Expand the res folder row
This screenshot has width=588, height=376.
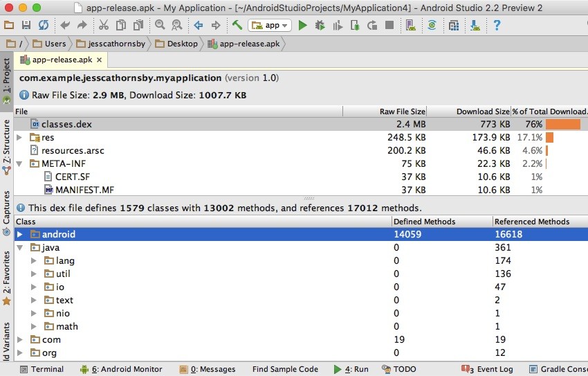click(19, 137)
